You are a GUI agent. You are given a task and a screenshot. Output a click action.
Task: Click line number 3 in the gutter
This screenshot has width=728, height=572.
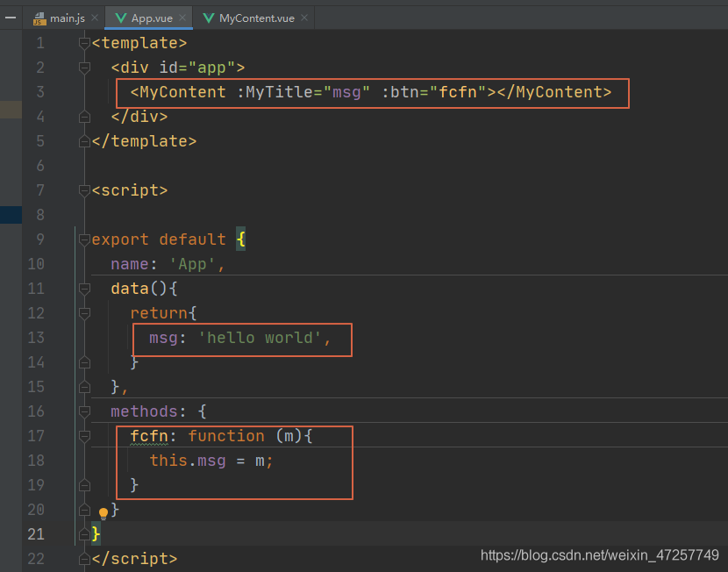click(40, 92)
